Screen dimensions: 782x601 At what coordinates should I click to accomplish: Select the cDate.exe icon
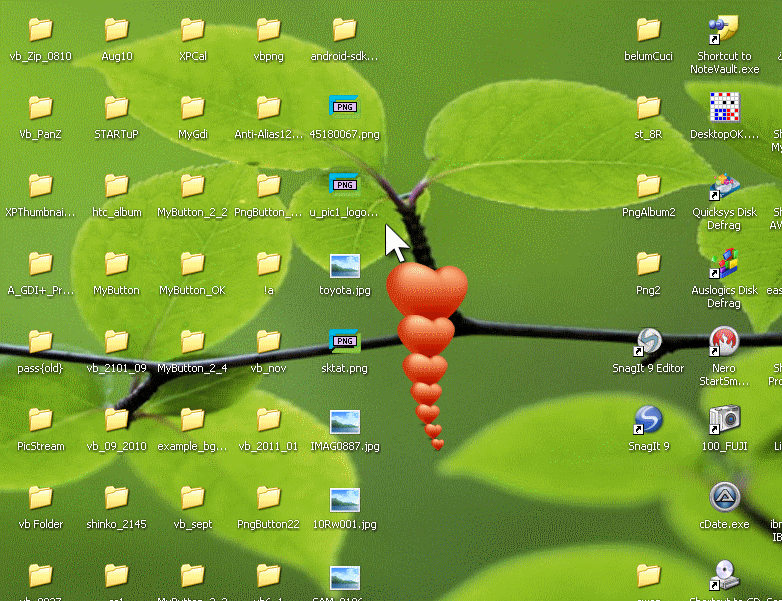724,498
